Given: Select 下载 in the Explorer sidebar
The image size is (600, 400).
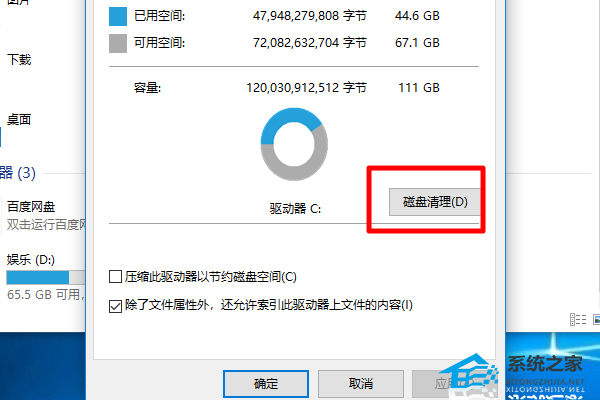Looking at the screenshot, I should click(x=19, y=60).
